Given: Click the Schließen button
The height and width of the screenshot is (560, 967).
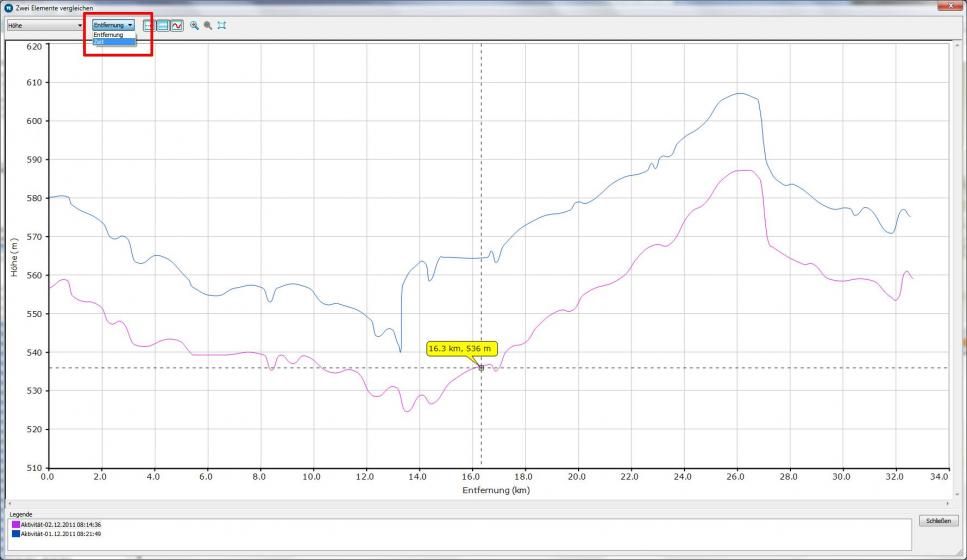Looking at the screenshot, I should click(x=937, y=522).
